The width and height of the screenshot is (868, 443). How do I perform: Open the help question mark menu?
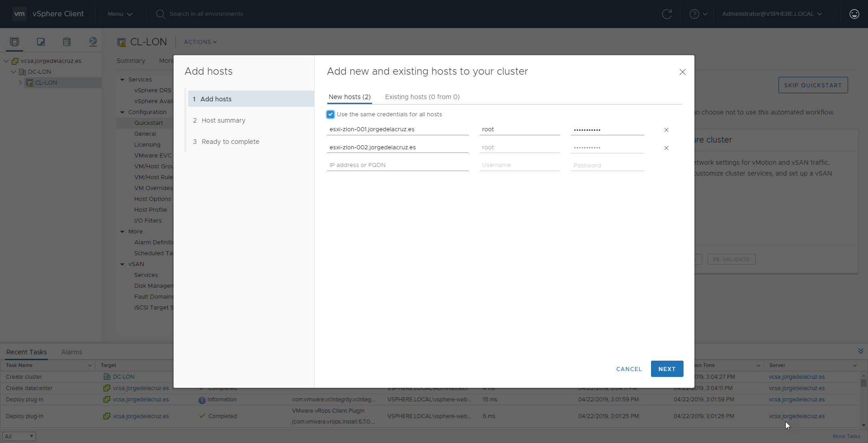(x=698, y=14)
